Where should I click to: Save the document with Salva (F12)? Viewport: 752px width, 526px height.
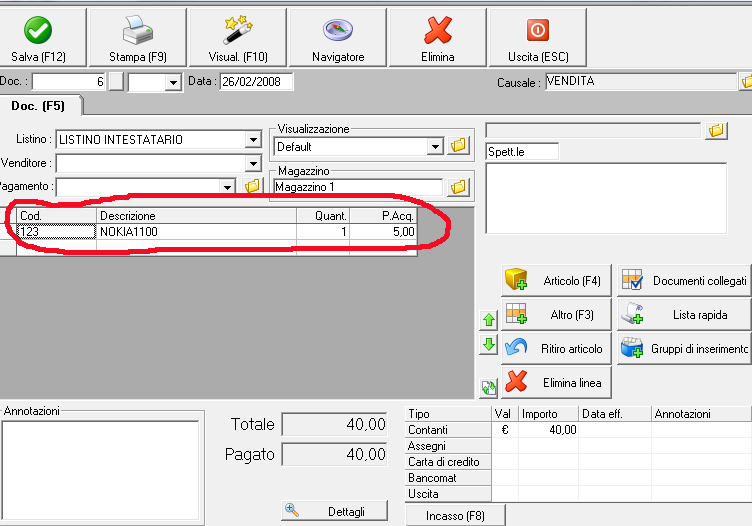pyautogui.click(x=42, y=37)
